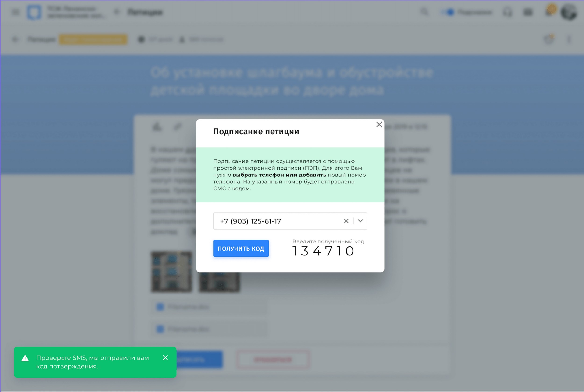The height and width of the screenshot is (392, 584).
Task: Dismiss the green SMS notification toast
Action: (165, 358)
